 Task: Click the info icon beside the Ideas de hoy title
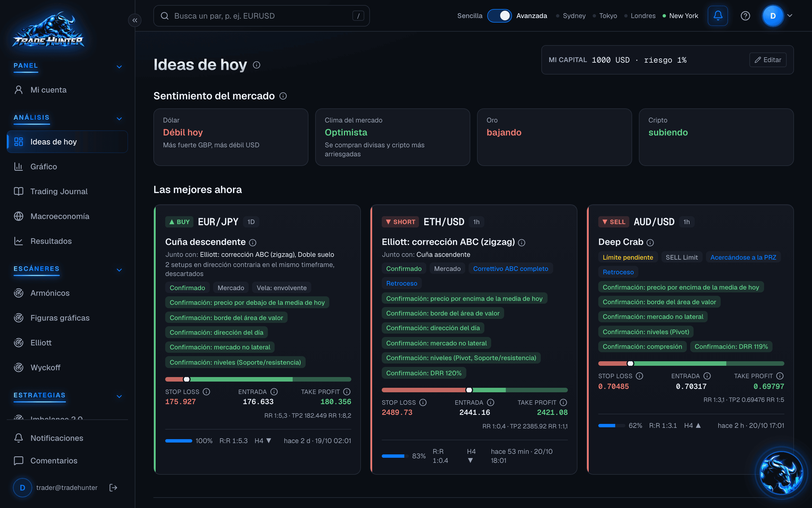pyautogui.click(x=257, y=65)
